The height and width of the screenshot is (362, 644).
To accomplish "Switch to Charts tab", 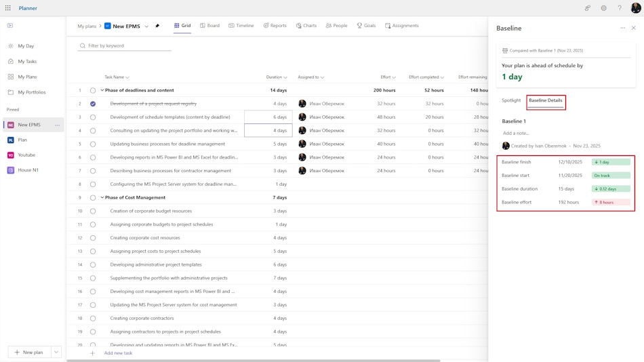I will pos(306,26).
